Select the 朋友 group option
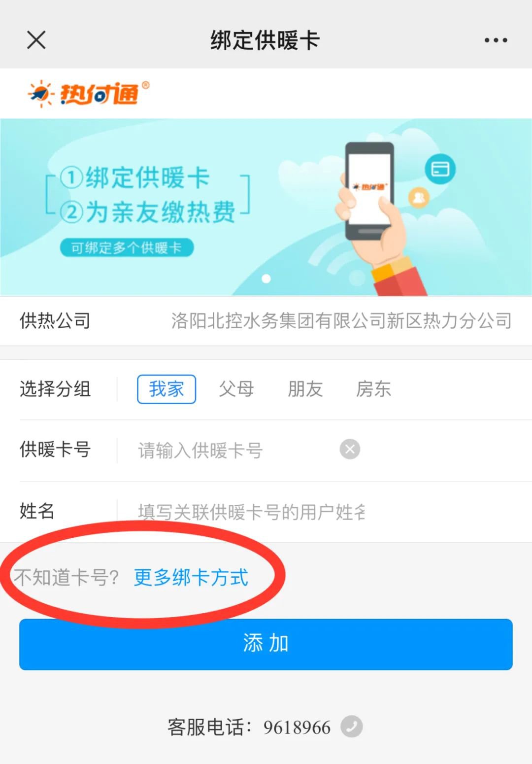The width and height of the screenshot is (532, 764). (305, 389)
